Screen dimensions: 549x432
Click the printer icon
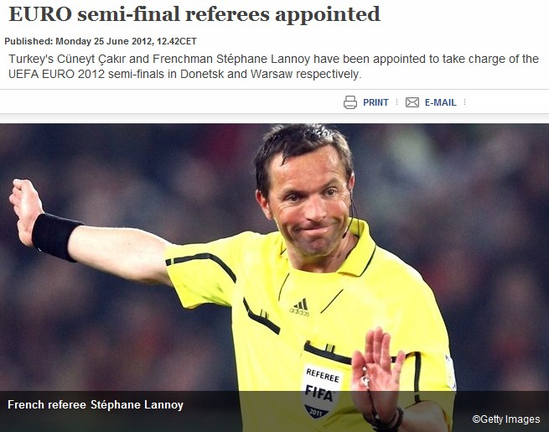(350, 102)
